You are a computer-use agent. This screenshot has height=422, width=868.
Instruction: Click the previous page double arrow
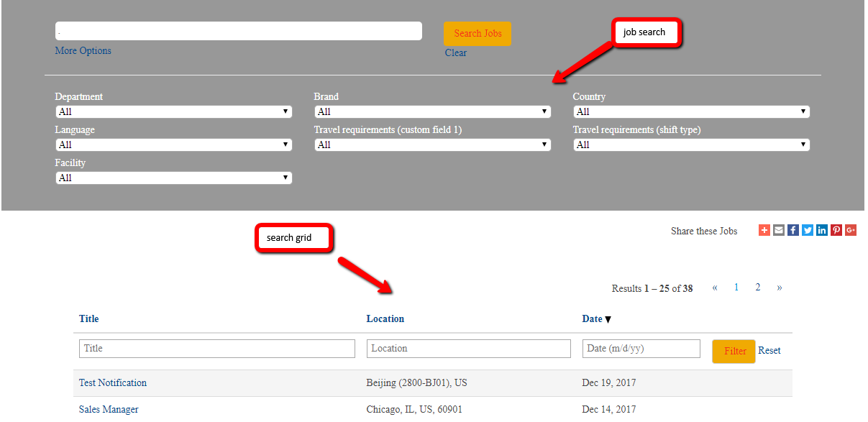[715, 288]
